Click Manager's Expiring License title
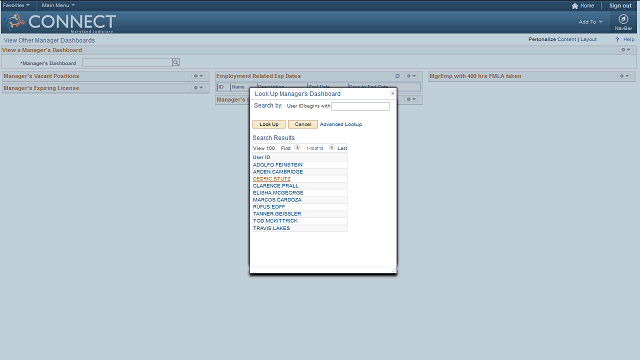 point(41,88)
